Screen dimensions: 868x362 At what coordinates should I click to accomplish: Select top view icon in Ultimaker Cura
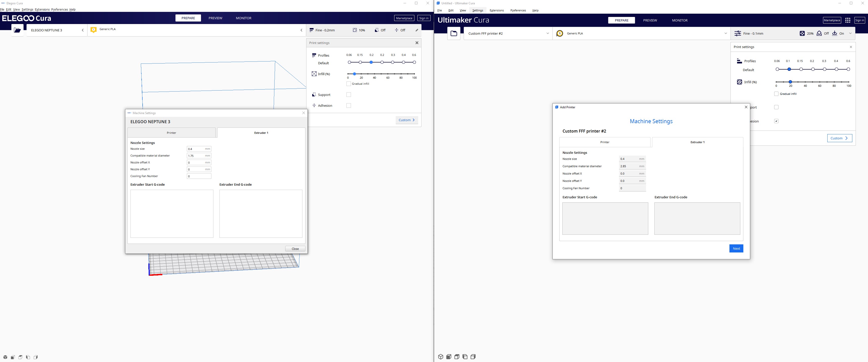(457, 357)
